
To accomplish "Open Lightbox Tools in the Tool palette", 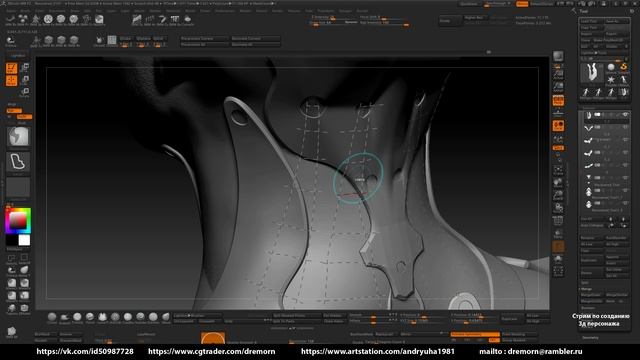I will pos(604,53).
